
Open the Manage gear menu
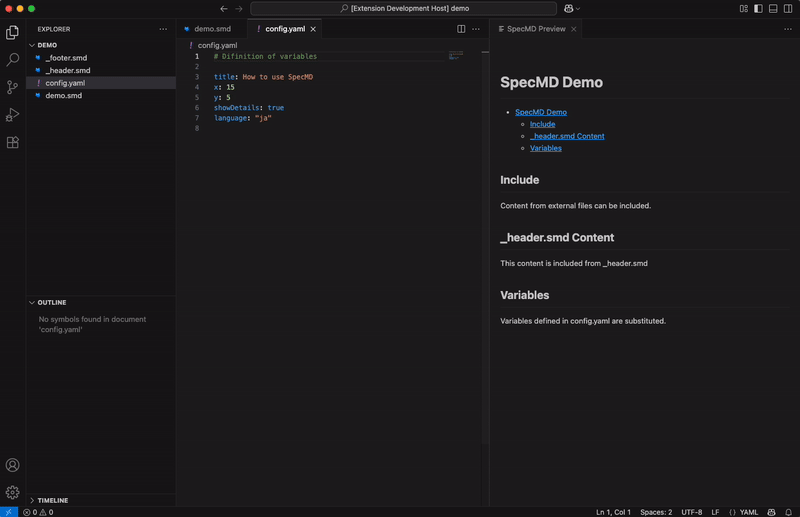click(12, 492)
